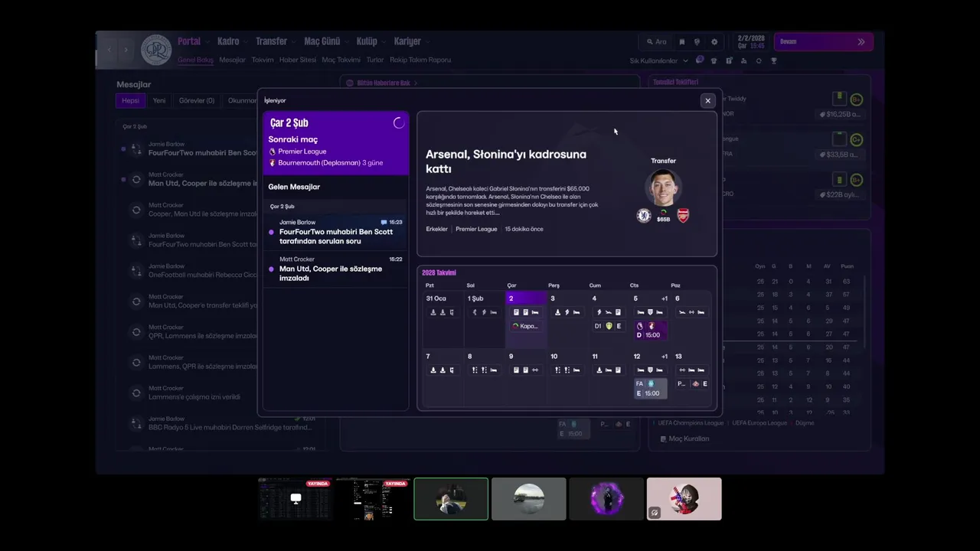Select the Hepsi filter in Mesajlar
980x551 pixels.
(131, 100)
